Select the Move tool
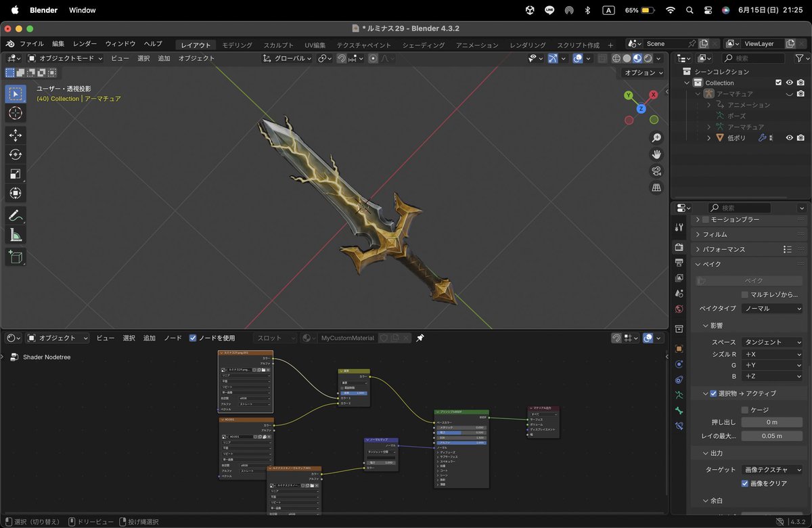The image size is (812, 528). click(x=16, y=135)
